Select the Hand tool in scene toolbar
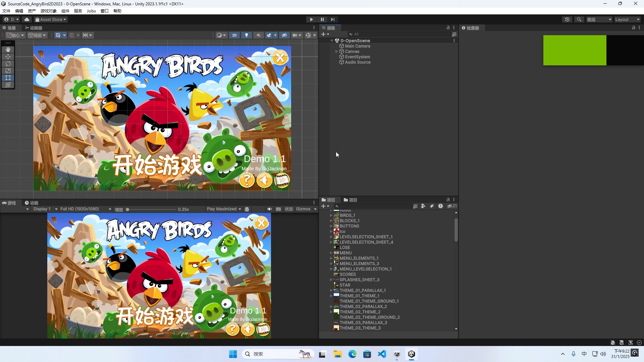The height and width of the screenshot is (362, 644). click(x=8, y=50)
